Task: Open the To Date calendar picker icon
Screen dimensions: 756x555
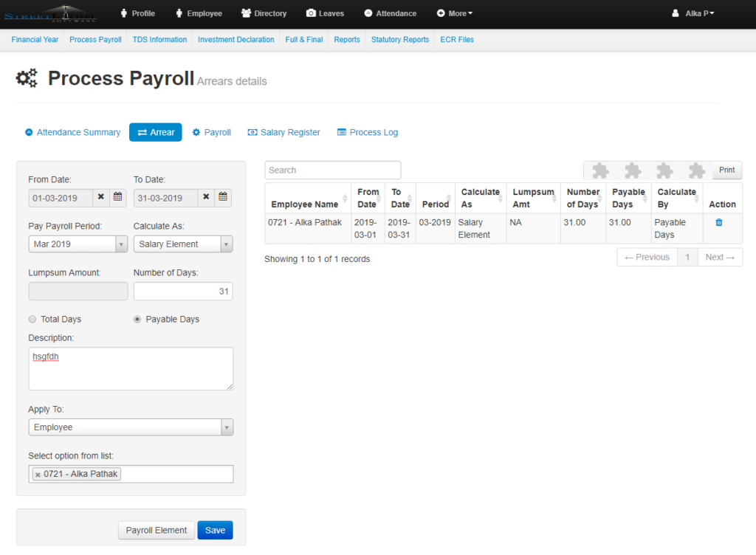Action: click(223, 197)
